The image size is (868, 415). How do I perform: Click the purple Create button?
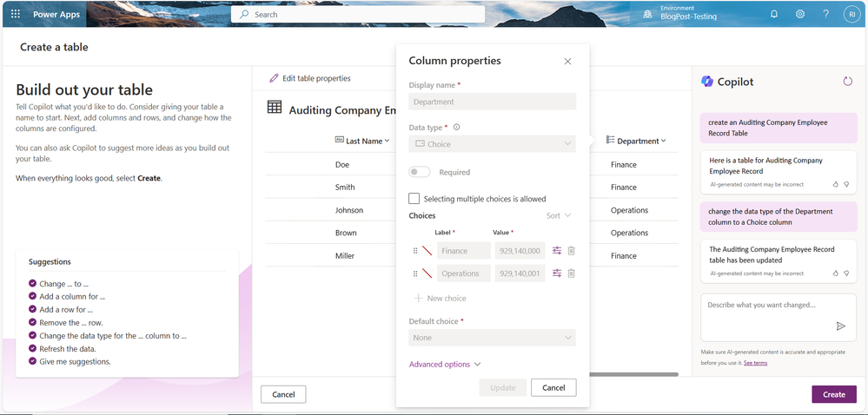[833, 394]
